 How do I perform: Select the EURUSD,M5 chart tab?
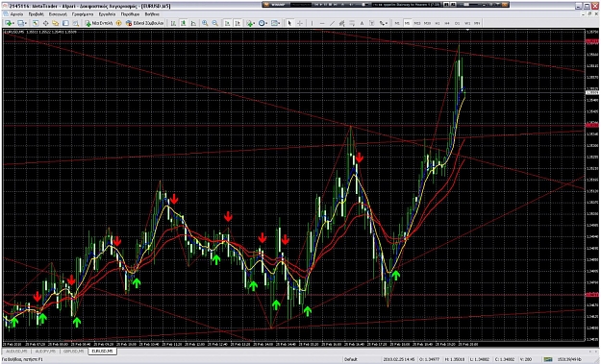[102, 351]
